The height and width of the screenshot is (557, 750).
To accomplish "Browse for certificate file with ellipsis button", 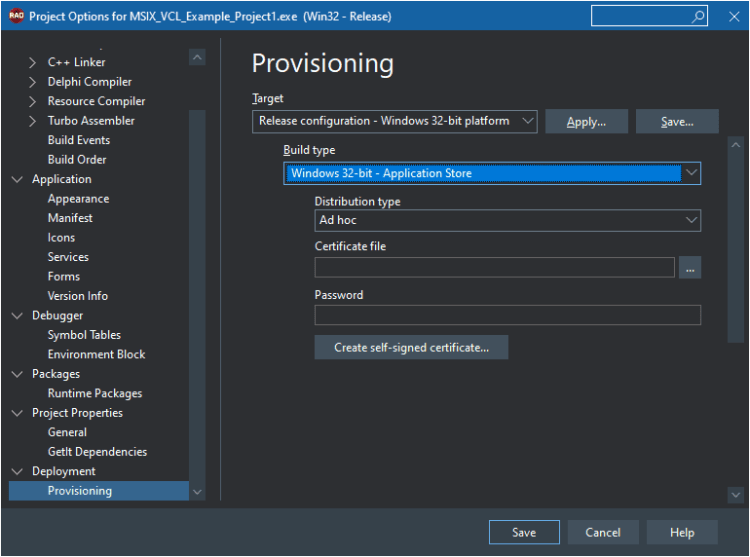I will coord(690,268).
